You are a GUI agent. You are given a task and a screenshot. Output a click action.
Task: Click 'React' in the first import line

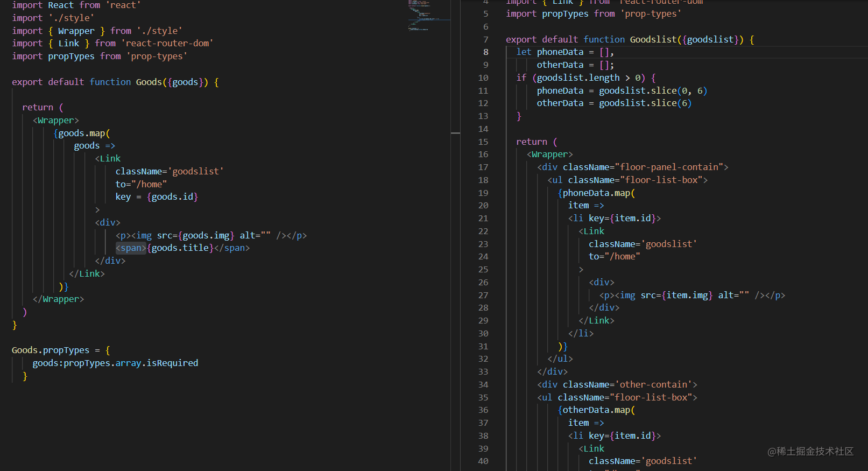click(x=61, y=5)
